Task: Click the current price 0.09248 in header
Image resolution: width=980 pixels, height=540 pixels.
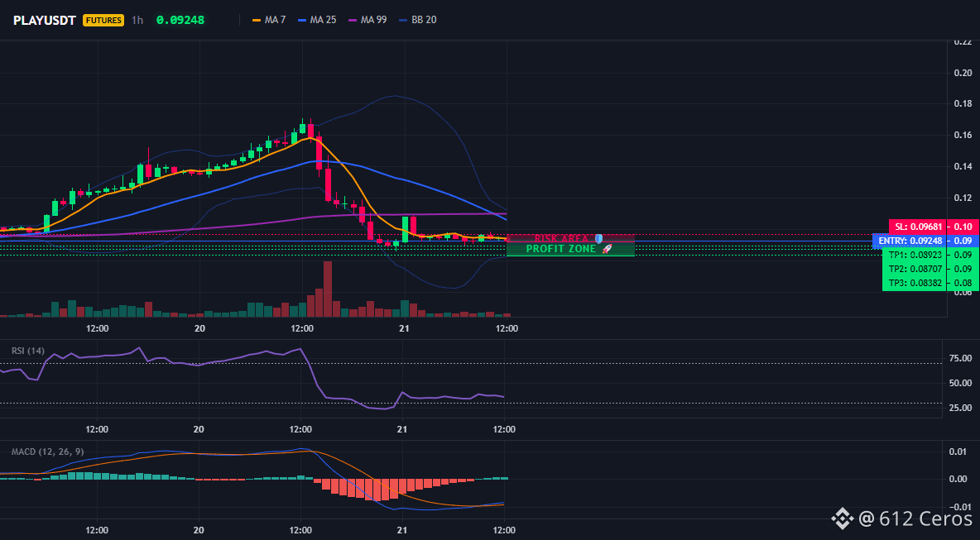Action: pos(180,20)
